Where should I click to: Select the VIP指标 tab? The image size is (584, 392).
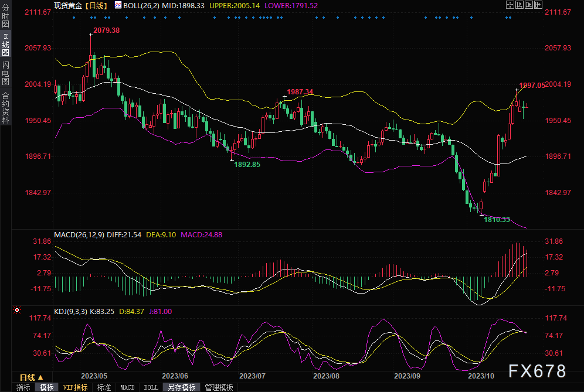pos(75,387)
